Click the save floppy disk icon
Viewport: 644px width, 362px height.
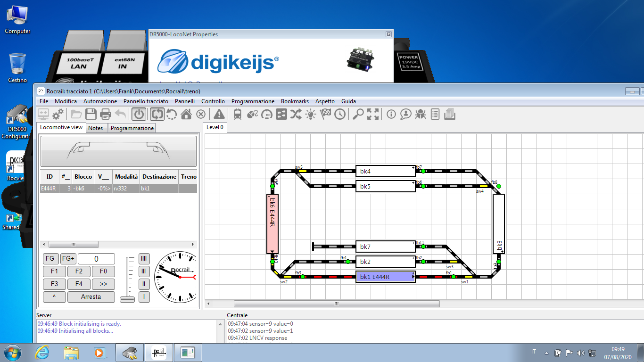(91, 114)
